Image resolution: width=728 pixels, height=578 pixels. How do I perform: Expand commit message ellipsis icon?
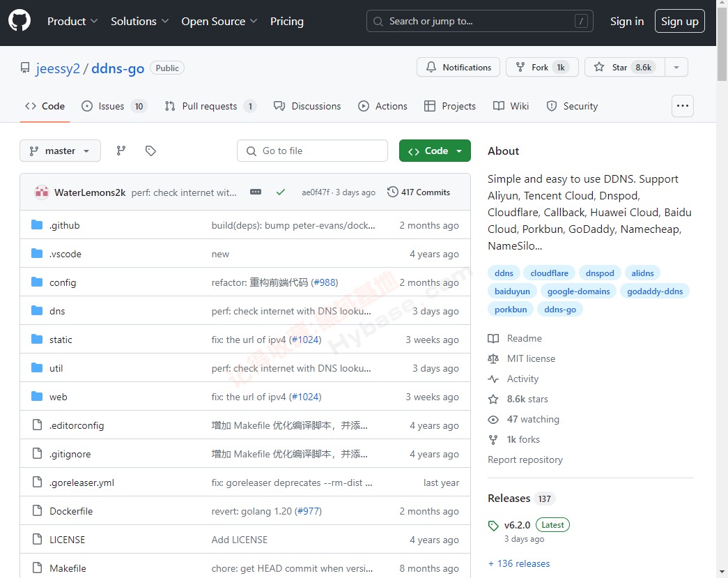(256, 192)
